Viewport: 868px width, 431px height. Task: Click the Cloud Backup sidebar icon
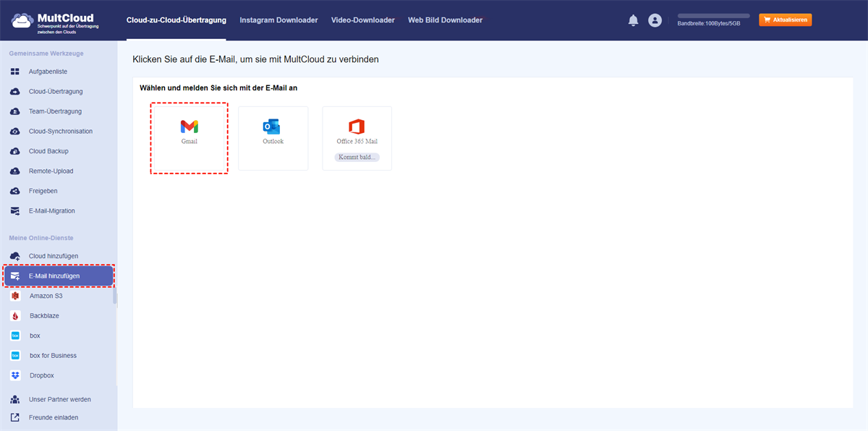(14, 151)
